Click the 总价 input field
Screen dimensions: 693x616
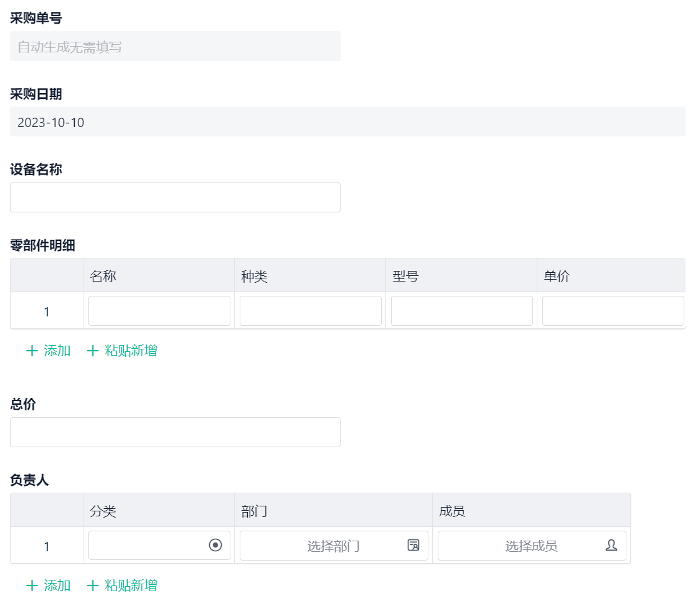[x=175, y=432]
